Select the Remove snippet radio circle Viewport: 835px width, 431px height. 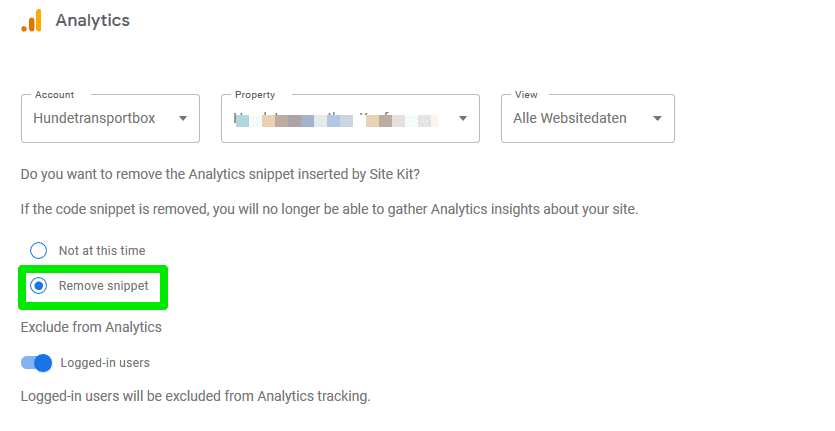coord(38,286)
